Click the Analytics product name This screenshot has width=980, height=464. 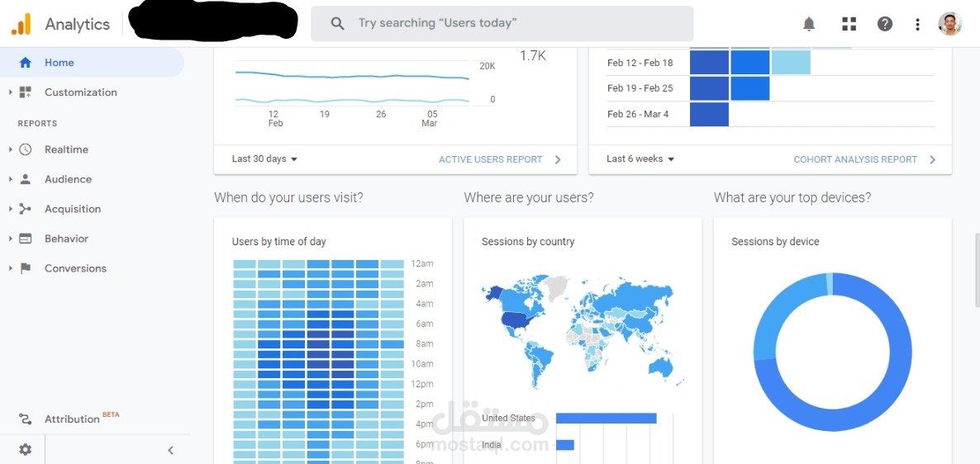tap(78, 24)
